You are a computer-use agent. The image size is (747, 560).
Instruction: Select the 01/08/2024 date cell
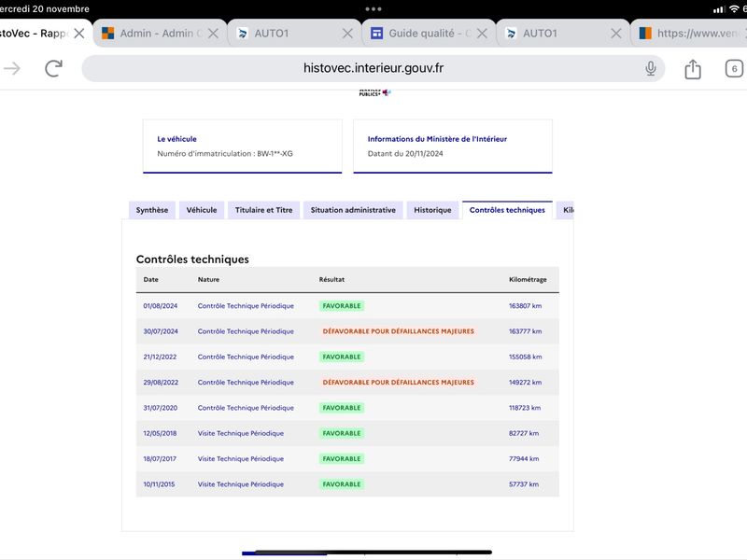pyautogui.click(x=160, y=306)
